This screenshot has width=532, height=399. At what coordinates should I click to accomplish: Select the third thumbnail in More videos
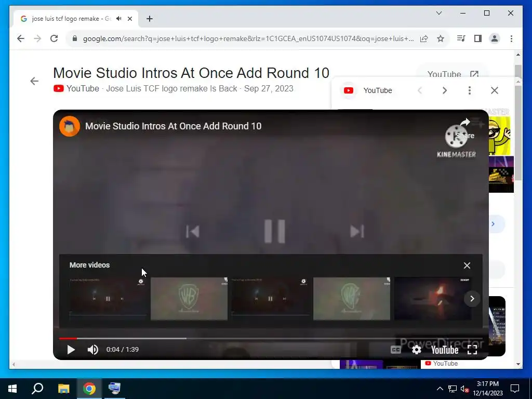click(x=270, y=299)
